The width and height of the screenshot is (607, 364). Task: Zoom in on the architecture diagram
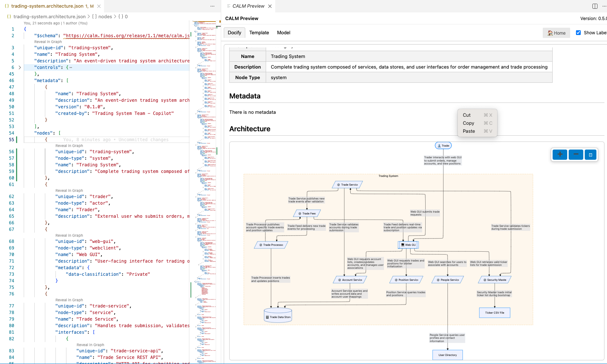pyautogui.click(x=560, y=155)
